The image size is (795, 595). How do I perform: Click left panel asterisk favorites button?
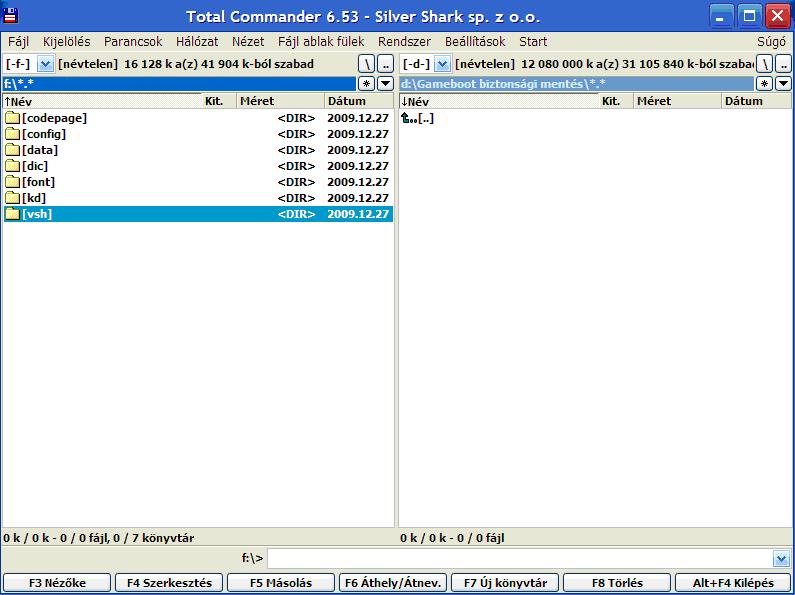coord(367,83)
